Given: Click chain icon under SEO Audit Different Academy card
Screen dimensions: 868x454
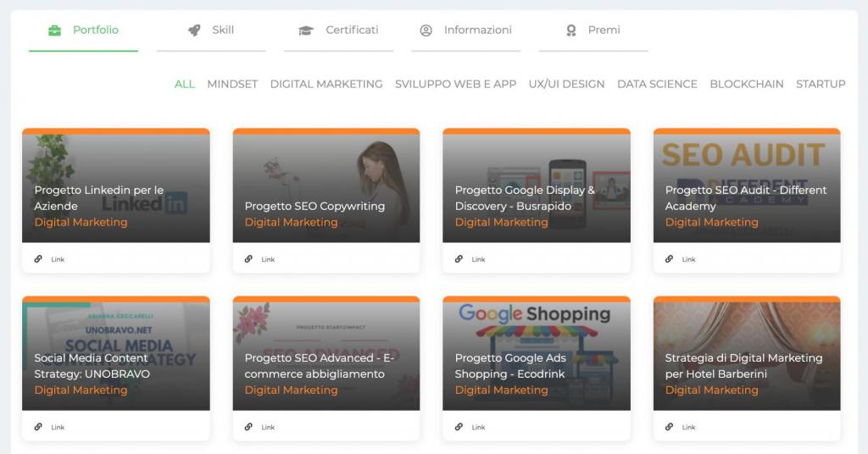Looking at the screenshot, I should coord(670,259).
